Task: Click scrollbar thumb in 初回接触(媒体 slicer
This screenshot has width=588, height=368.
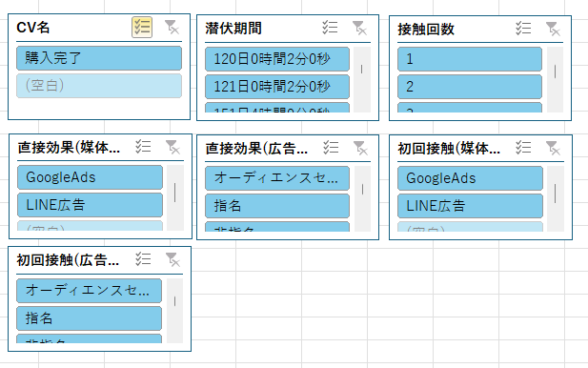Action: [x=556, y=194]
